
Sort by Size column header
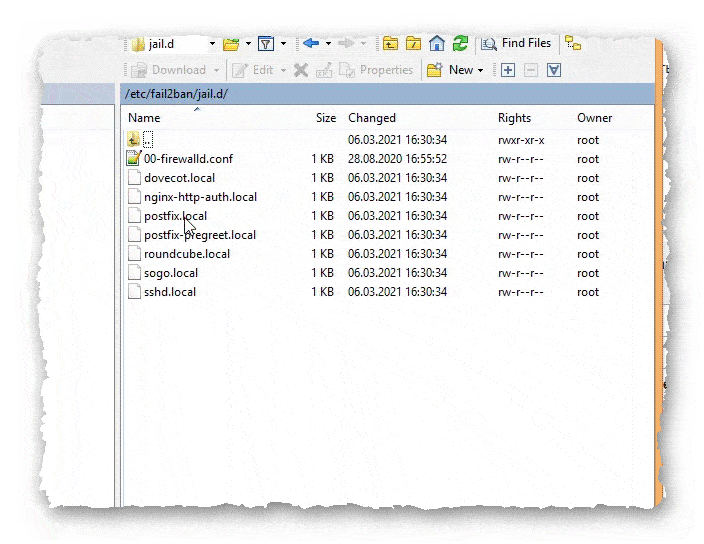326,118
